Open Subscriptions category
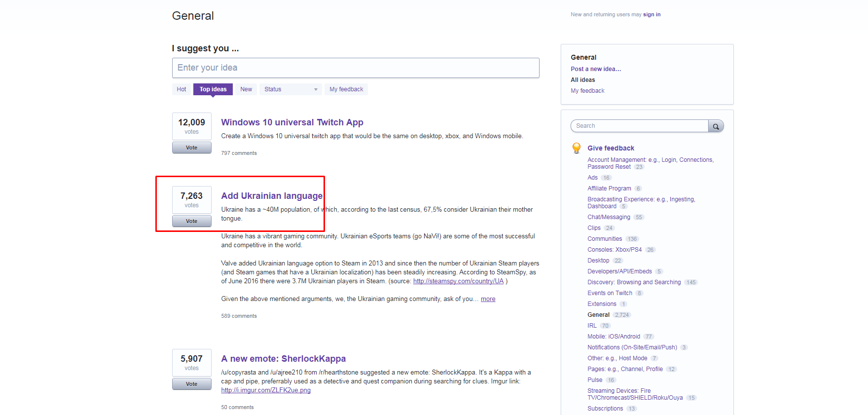Screen dimensions: 868x415 coord(605,409)
